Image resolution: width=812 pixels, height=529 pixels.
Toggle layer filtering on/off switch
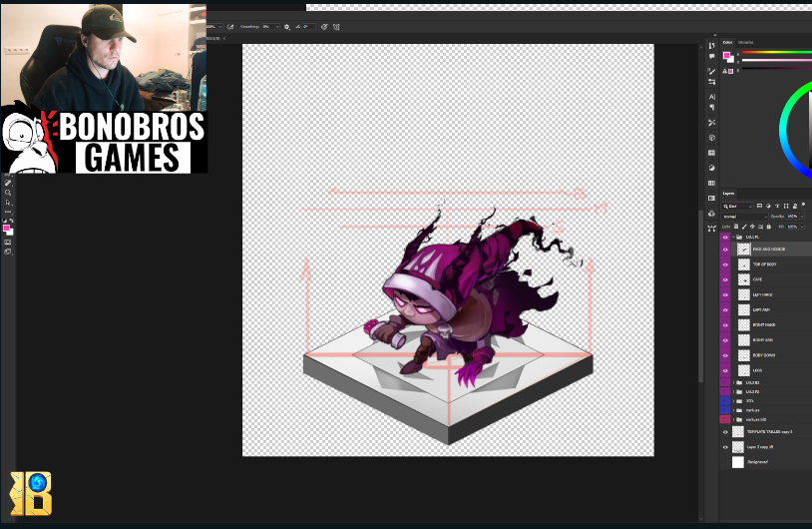tap(803, 206)
